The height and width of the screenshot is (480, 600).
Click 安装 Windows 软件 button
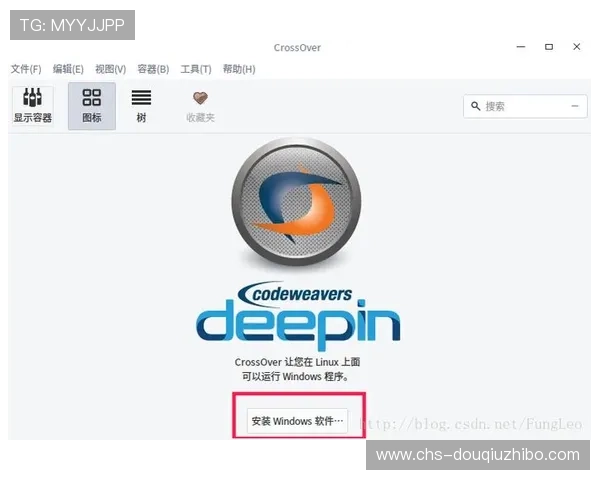pyautogui.click(x=297, y=421)
